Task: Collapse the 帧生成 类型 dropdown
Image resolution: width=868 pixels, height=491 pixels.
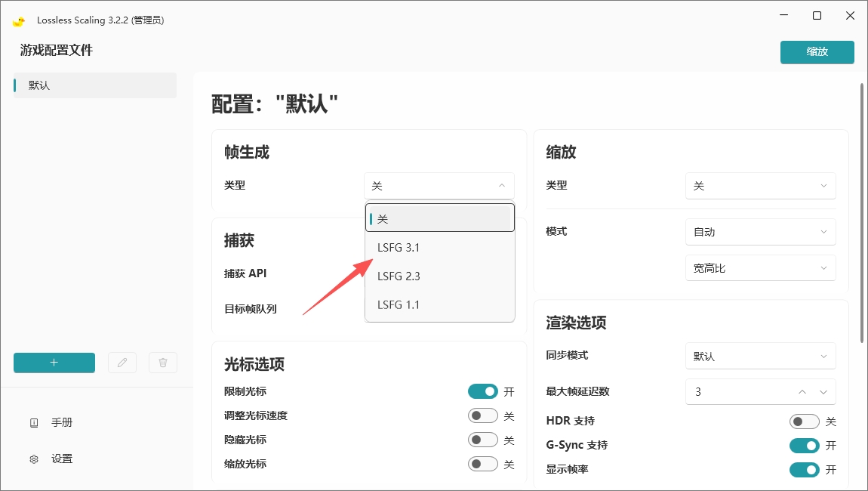Action: (439, 186)
